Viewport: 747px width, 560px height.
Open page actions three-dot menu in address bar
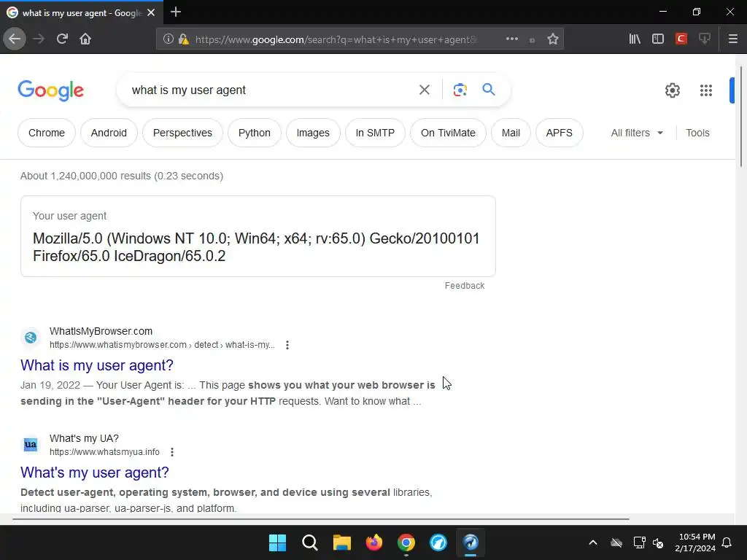coord(512,39)
